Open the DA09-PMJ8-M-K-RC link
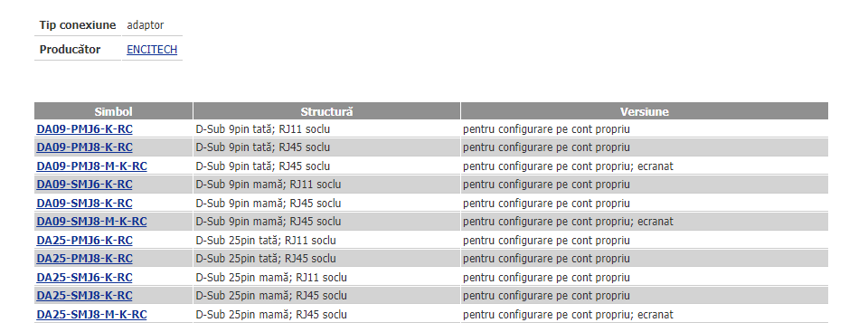The image size is (868, 332). 92,166
